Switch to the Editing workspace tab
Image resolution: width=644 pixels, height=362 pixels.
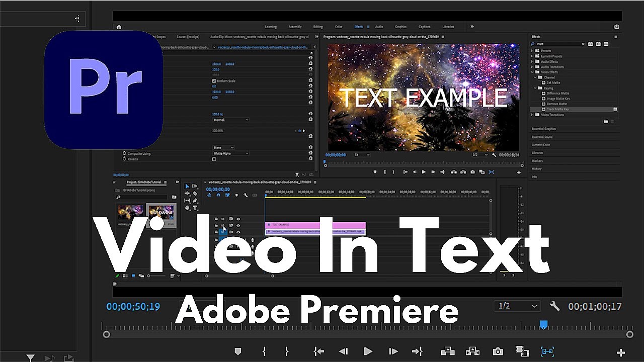318,27
